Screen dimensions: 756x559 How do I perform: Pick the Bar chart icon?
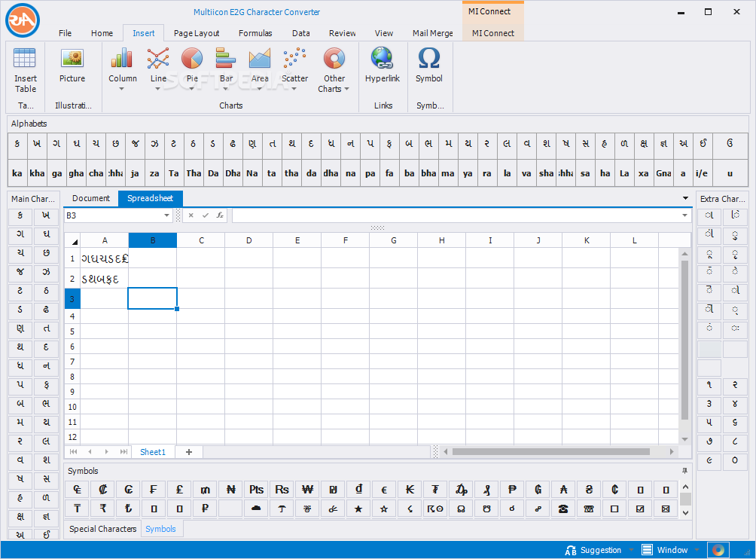click(226, 59)
